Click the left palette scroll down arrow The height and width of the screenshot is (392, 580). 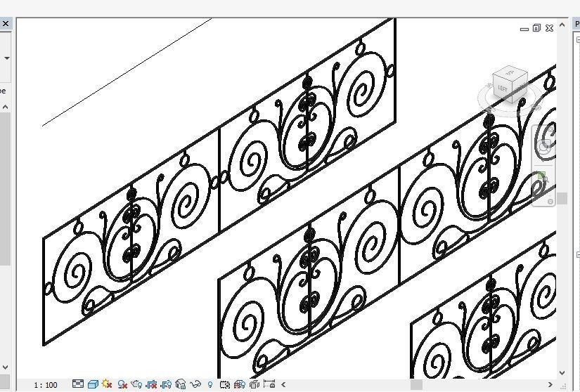pyautogui.click(x=5, y=367)
